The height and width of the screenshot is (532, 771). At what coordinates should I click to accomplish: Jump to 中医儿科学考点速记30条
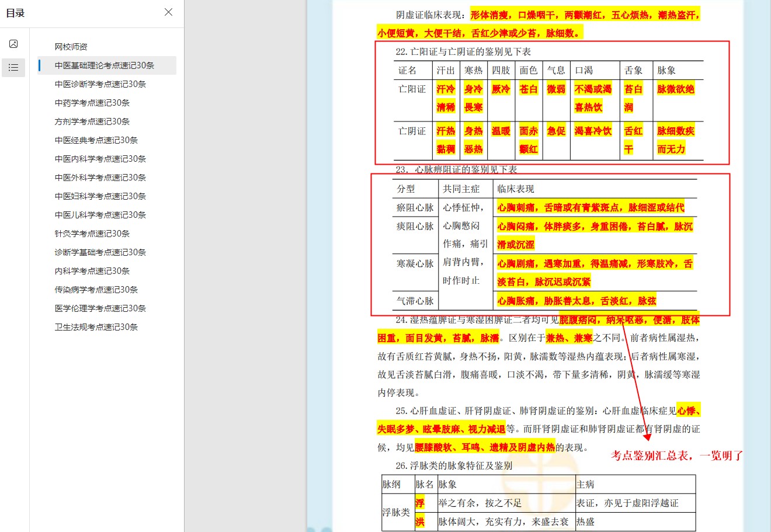(100, 215)
